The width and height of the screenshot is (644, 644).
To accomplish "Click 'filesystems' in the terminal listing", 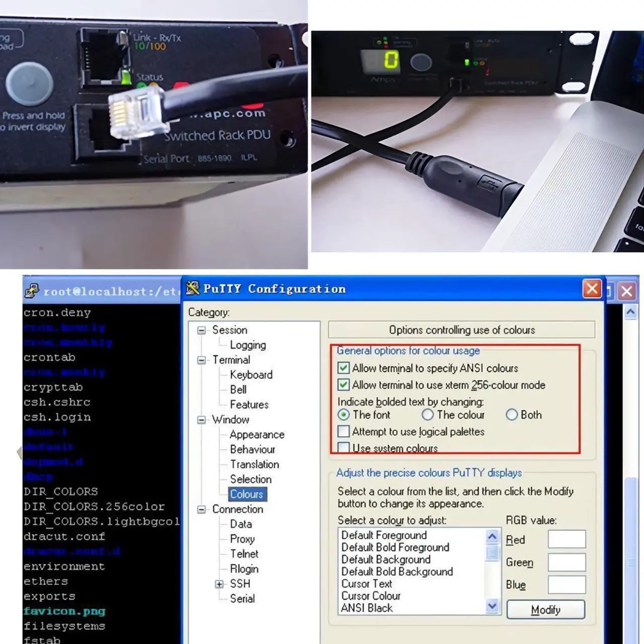I will [x=64, y=626].
